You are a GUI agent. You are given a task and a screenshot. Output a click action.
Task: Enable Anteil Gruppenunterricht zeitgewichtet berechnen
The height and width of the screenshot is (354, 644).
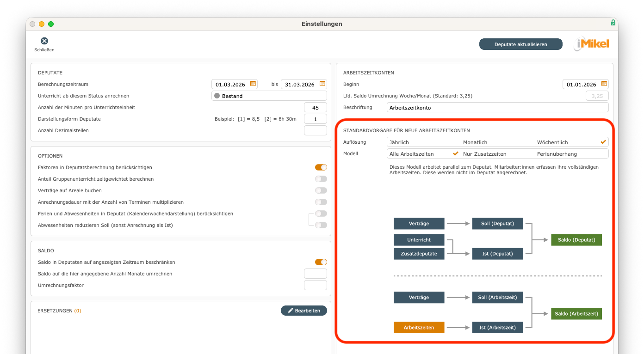click(321, 179)
